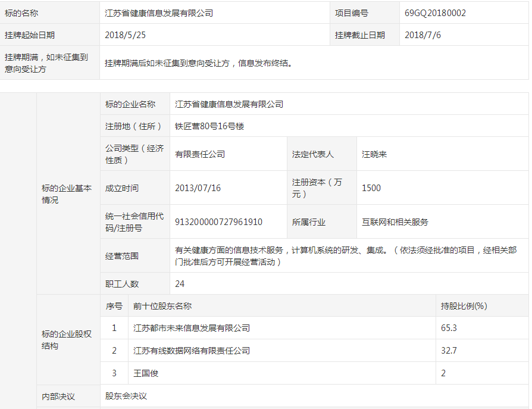This screenshot has width=532, height=409.
Task: Select the value '股东会决议'
Action: pos(126,396)
